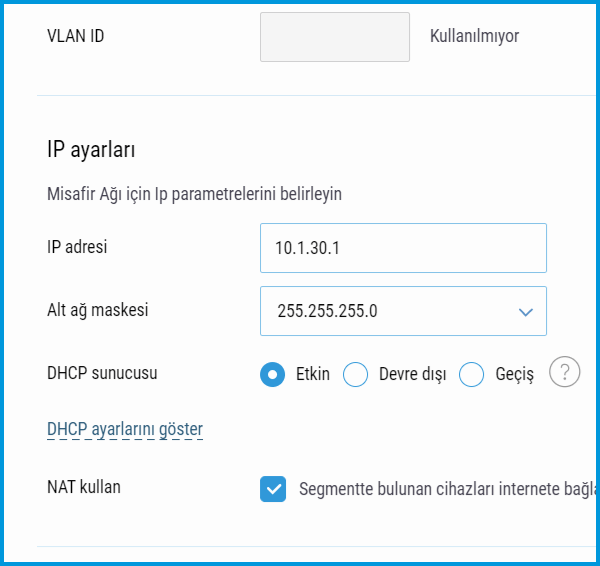Click the IP ayarları section heading

coord(91,150)
